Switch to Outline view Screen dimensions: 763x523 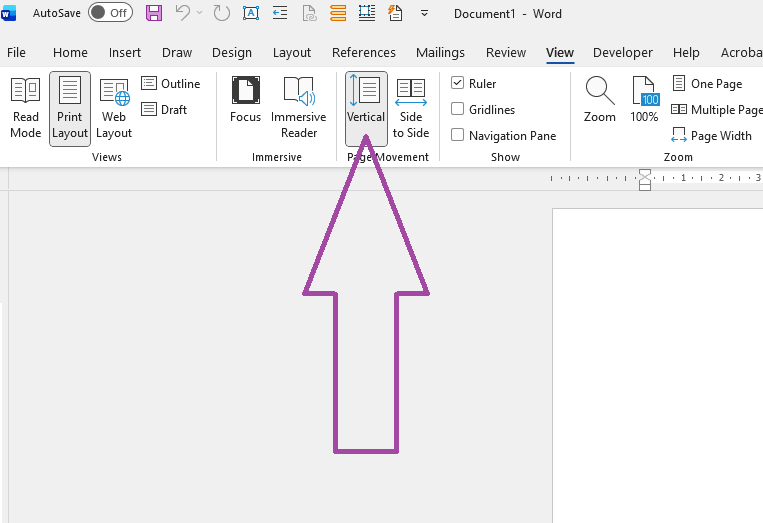coord(171,83)
